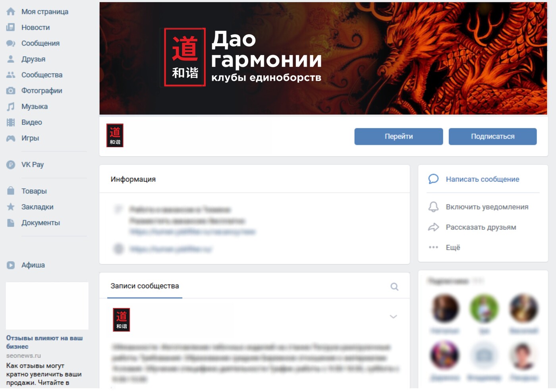Open the community avatar thumbnail under the cover
The height and width of the screenshot is (392, 556).
click(x=115, y=135)
